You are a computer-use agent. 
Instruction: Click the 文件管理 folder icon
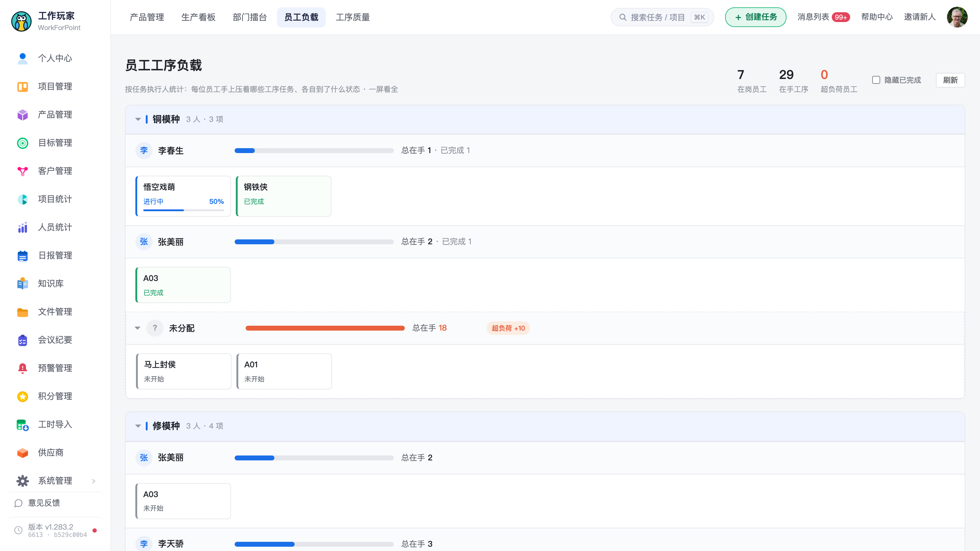tap(22, 312)
